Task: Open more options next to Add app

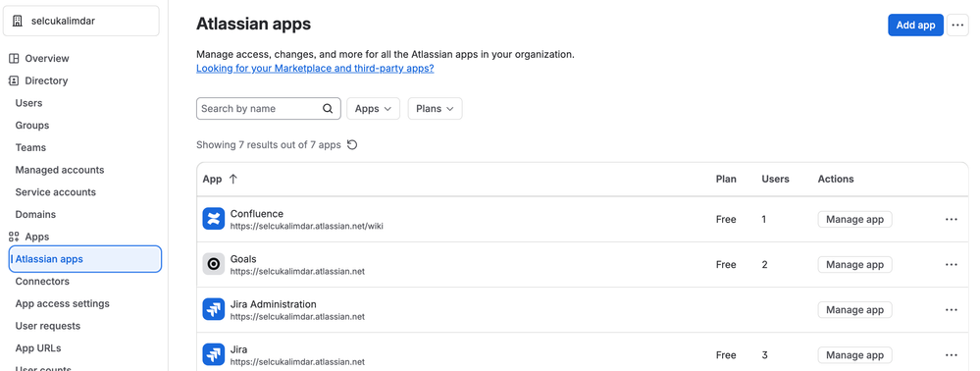Action: pos(957,25)
